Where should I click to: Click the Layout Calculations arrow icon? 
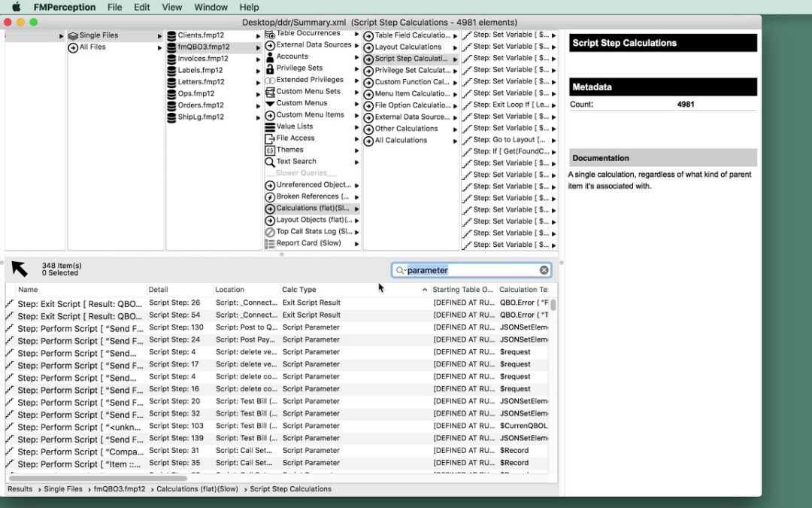(x=368, y=47)
